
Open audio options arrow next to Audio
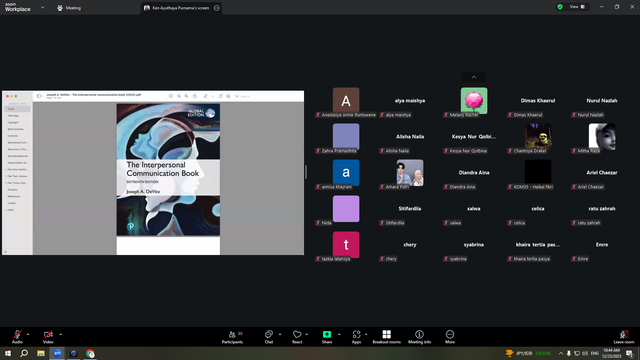point(28,334)
